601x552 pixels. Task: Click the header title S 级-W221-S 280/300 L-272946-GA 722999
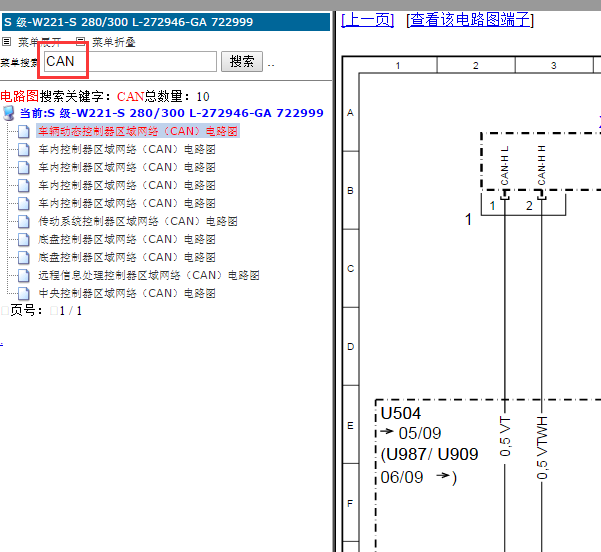click(128, 22)
